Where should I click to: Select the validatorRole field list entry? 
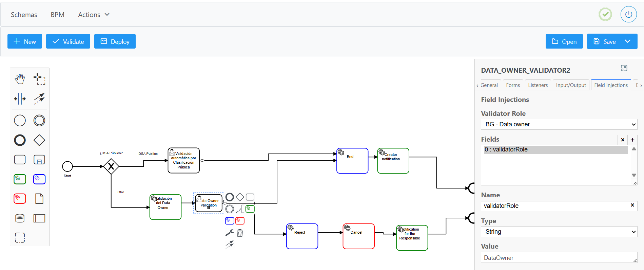pos(555,150)
